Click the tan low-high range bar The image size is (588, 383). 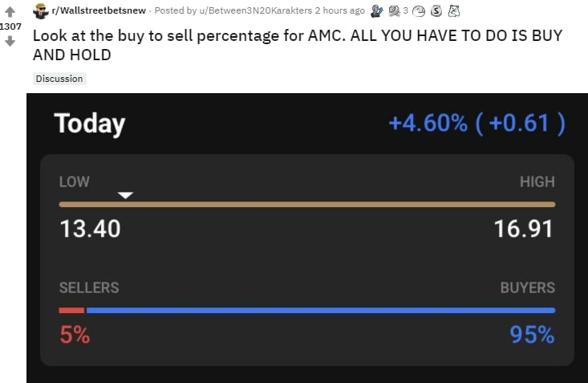click(x=307, y=205)
